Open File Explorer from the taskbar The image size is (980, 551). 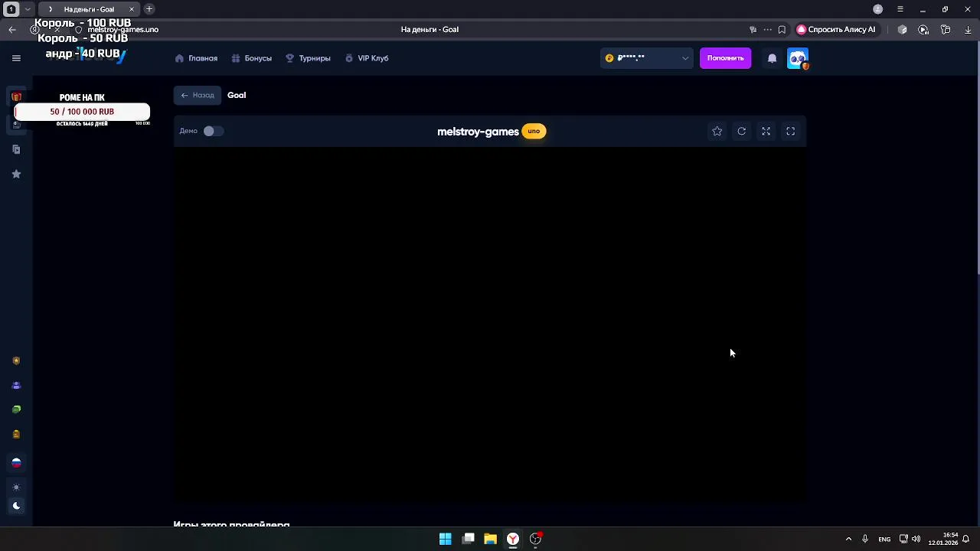[490, 539]
